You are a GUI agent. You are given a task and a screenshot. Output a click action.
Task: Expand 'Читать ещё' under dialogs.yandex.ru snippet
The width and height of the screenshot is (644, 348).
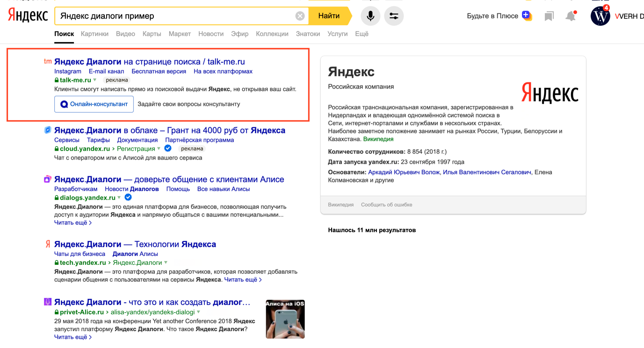coord(73,223)
